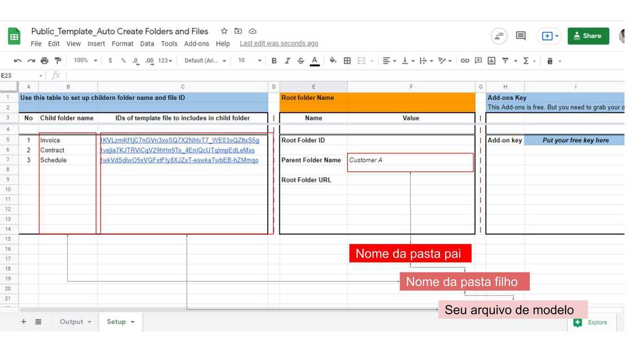Toggle bold formatting
This screenshot has width=644, height=351.
[x=274, y=61]
